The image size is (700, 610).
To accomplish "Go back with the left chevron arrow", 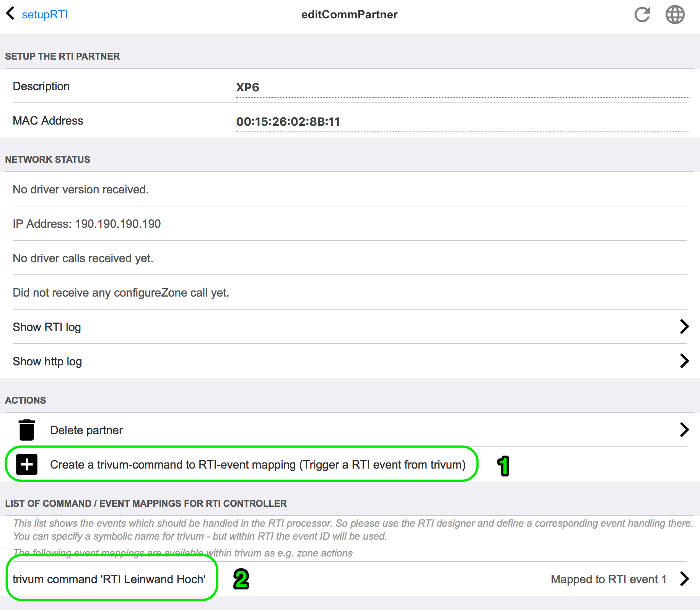I will pyautogui.click(x=10, y=13).
